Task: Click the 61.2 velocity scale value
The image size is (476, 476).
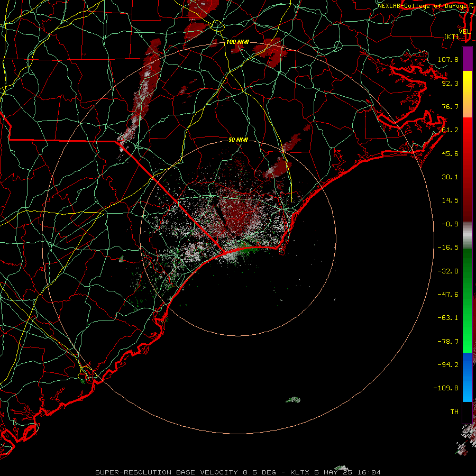Action: 450,130
